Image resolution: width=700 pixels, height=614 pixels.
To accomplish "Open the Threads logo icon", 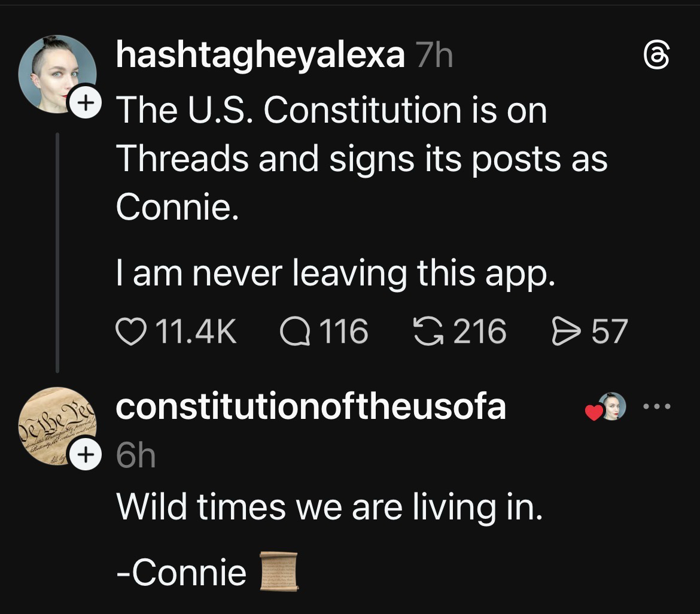I will 655,57.
